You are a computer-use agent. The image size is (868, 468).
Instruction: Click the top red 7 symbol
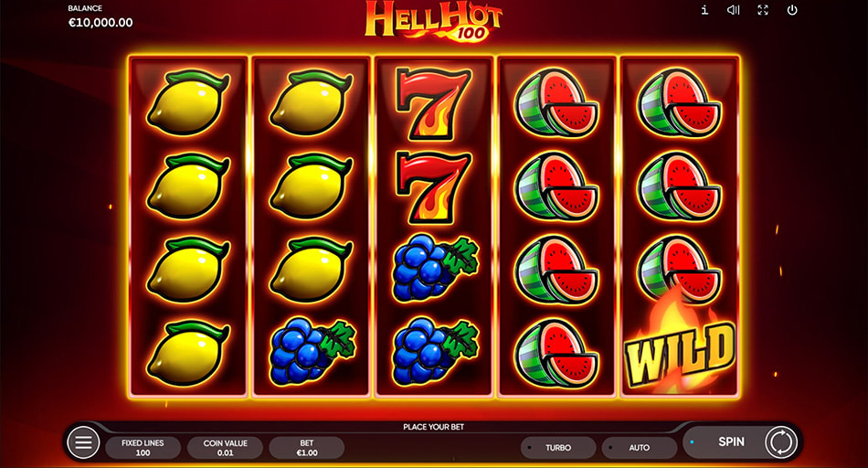433,103
